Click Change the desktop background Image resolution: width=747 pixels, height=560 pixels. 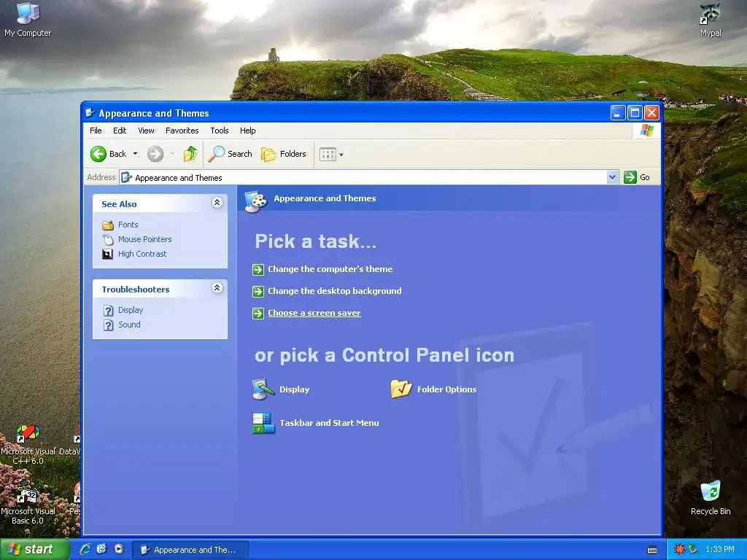click(334, 291)
